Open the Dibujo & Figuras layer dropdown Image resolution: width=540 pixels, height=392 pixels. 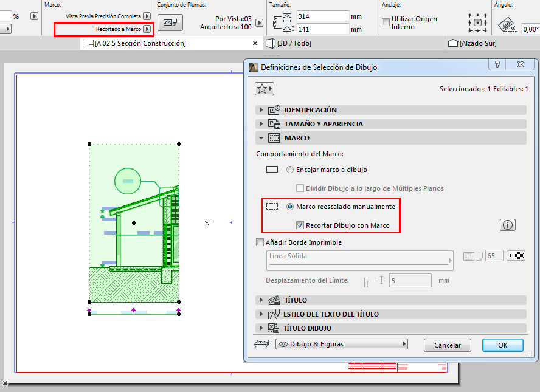(x=342, y=344)
